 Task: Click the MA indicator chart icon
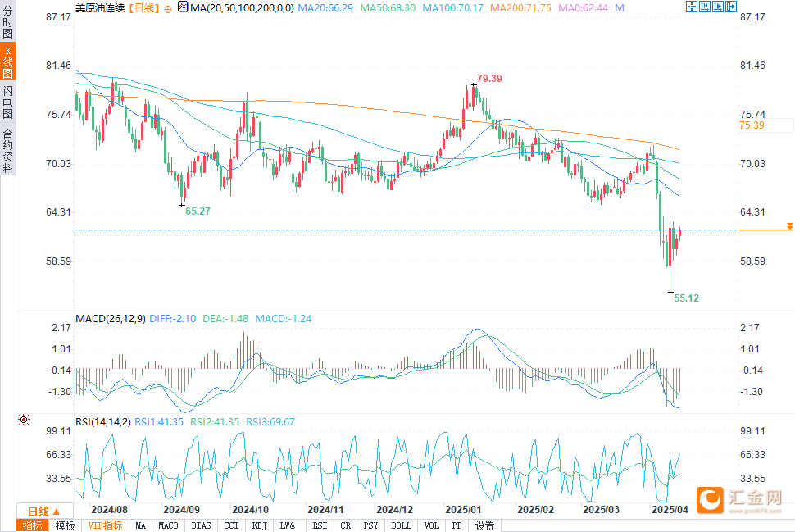coord(183,7)
